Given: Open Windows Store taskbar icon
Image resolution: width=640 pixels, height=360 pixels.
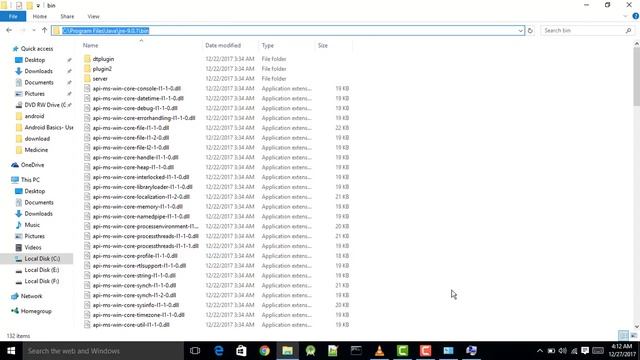Looking at the screenshot, I should tap(241, 351).
